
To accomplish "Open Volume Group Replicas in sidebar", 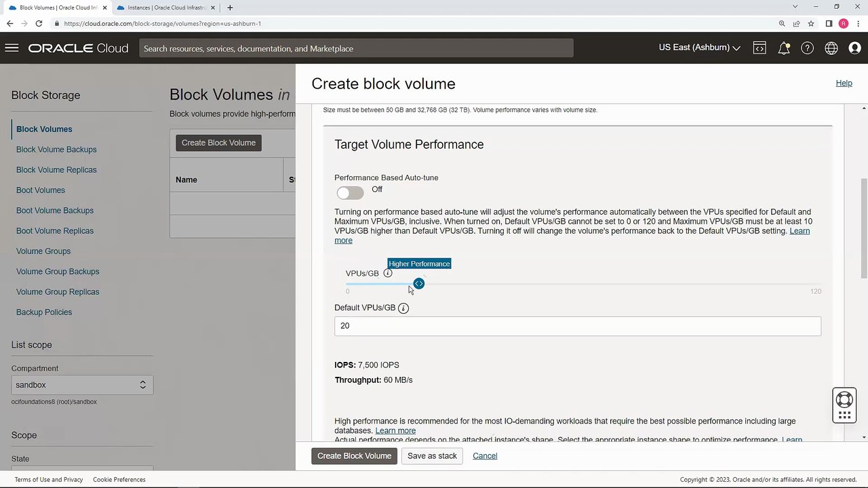I will point(58,291).
